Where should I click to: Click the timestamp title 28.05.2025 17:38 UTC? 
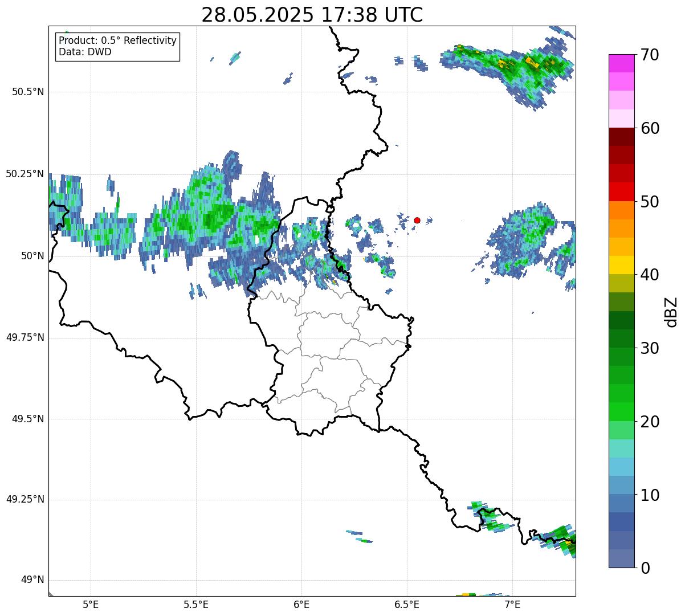[312, 15]
